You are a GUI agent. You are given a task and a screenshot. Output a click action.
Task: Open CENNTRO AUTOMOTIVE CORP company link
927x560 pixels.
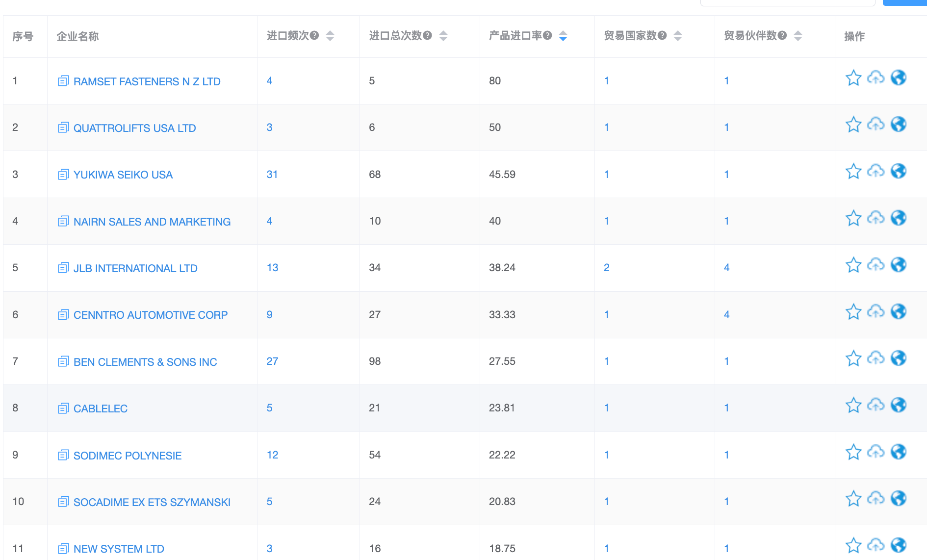[151, 315]
